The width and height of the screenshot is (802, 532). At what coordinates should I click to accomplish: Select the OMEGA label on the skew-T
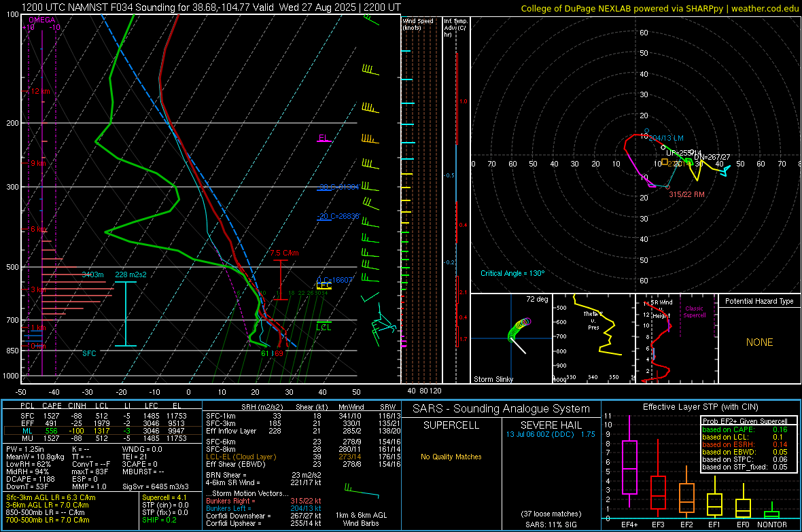tap(42, 20)
